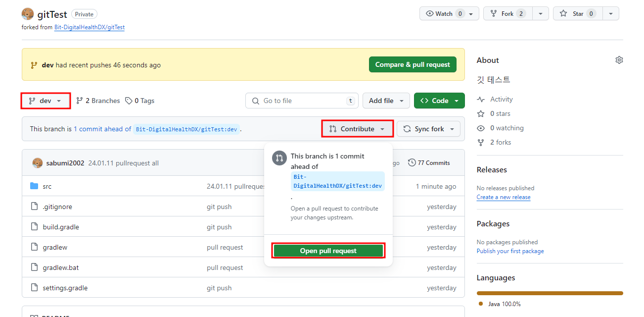
Task: Click the Bit-DigitalHealthDX/gitTest:dev label in branch bar
Action: 186,129
